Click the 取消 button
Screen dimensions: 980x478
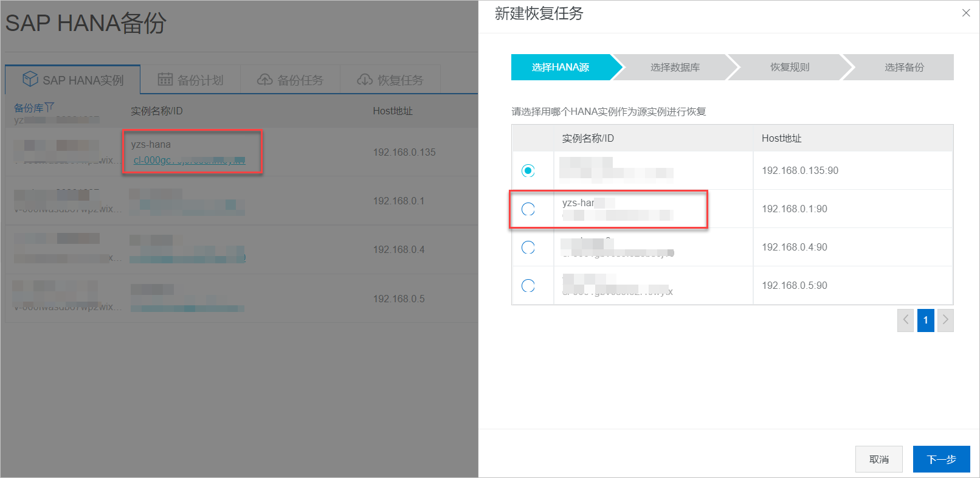click(x=878, y=459)
